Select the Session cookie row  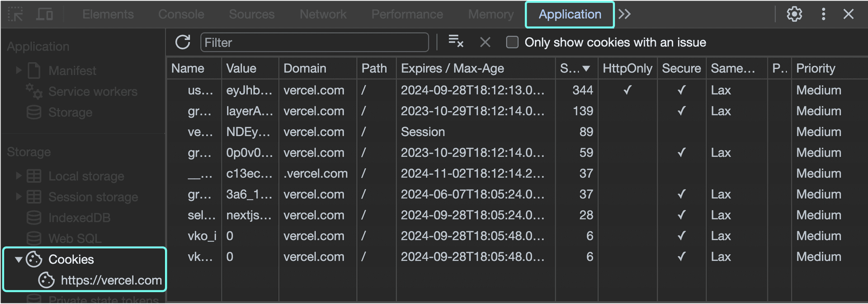coord(423,132)
